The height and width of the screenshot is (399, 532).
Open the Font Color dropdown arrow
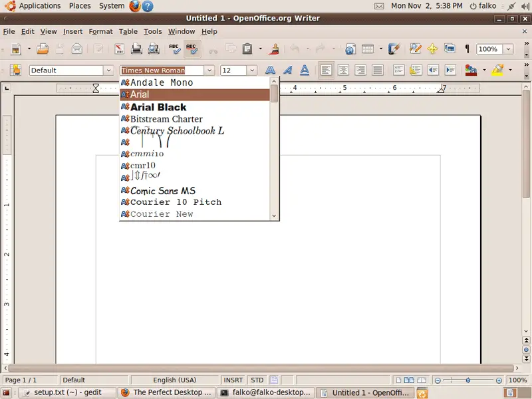click(x=484, y=70)
